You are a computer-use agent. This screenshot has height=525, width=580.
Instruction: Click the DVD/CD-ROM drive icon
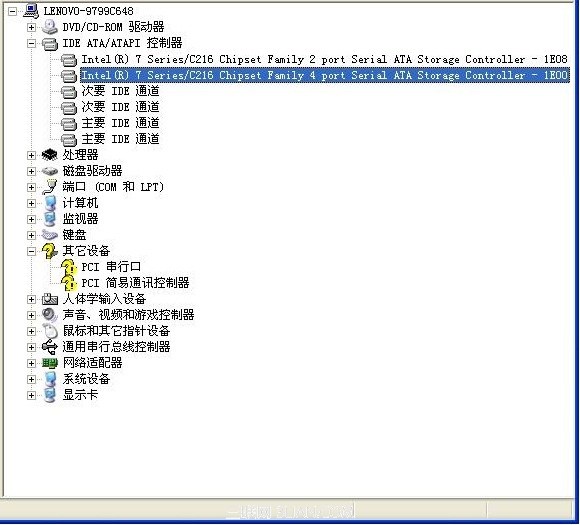pos(50,27)
